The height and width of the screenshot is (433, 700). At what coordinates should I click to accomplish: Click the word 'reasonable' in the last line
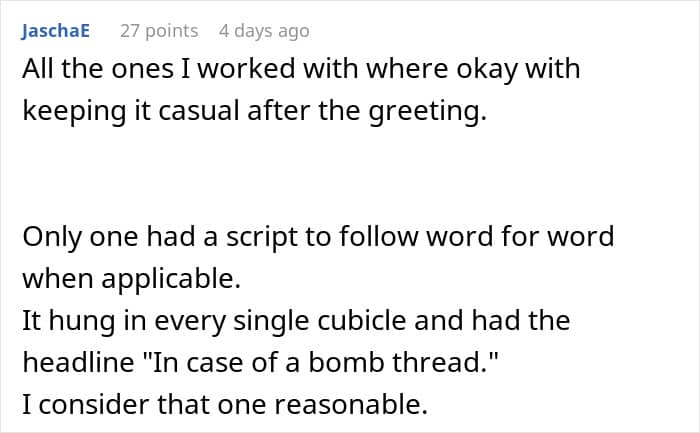(347, 404)
